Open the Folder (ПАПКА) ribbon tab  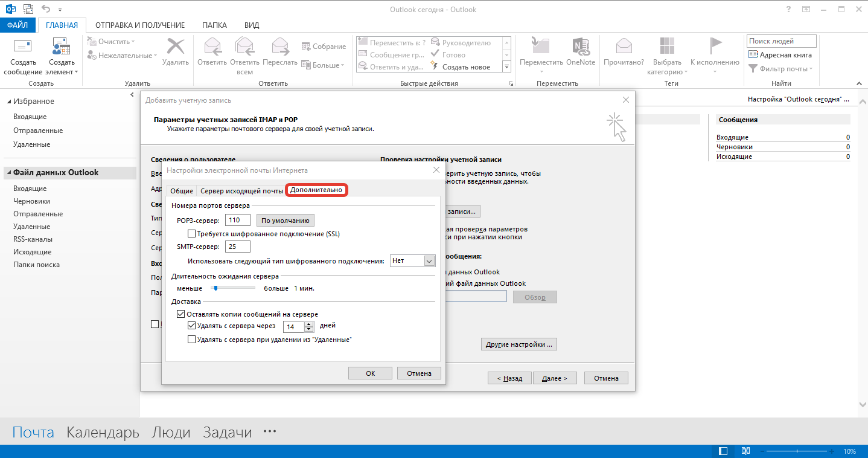(x=215, y=25)
